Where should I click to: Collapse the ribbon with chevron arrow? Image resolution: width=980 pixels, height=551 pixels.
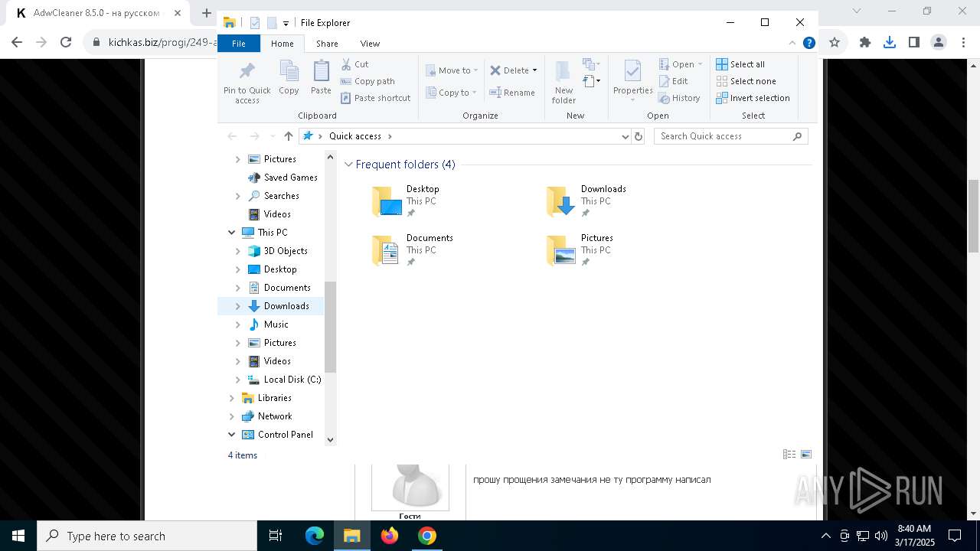point(792,43)
